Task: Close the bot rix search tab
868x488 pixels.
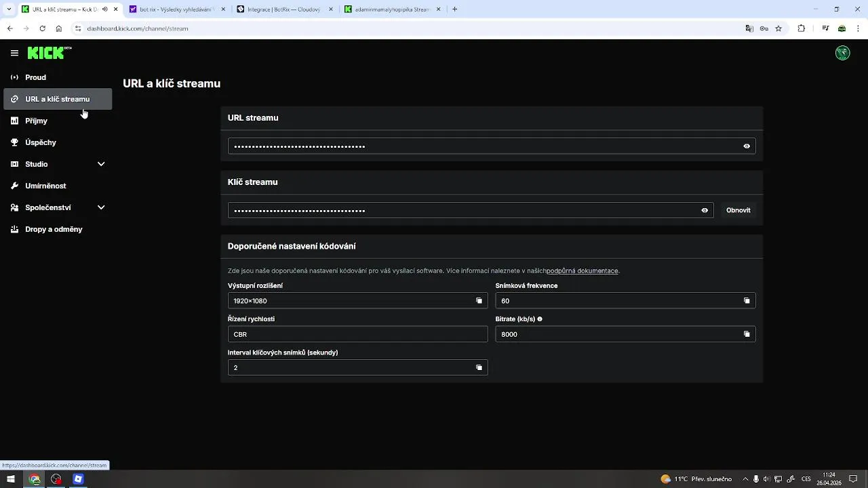Action: tap(223, 9)
